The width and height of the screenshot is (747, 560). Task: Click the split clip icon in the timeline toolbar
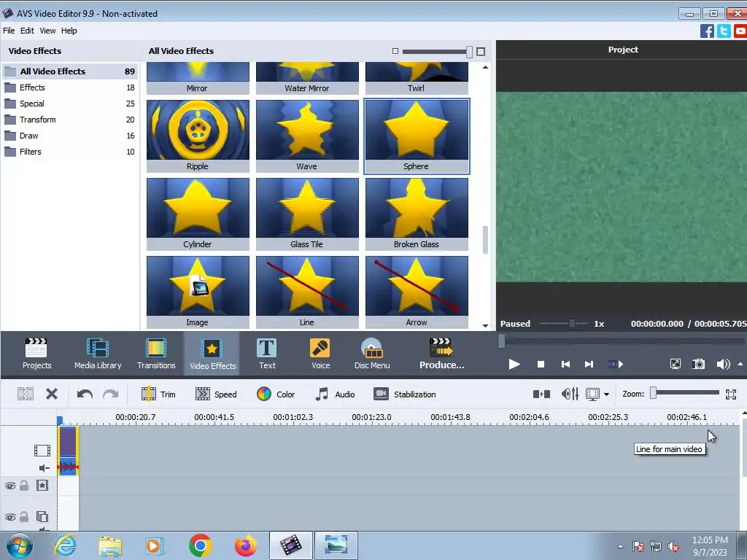click(541, 394)
